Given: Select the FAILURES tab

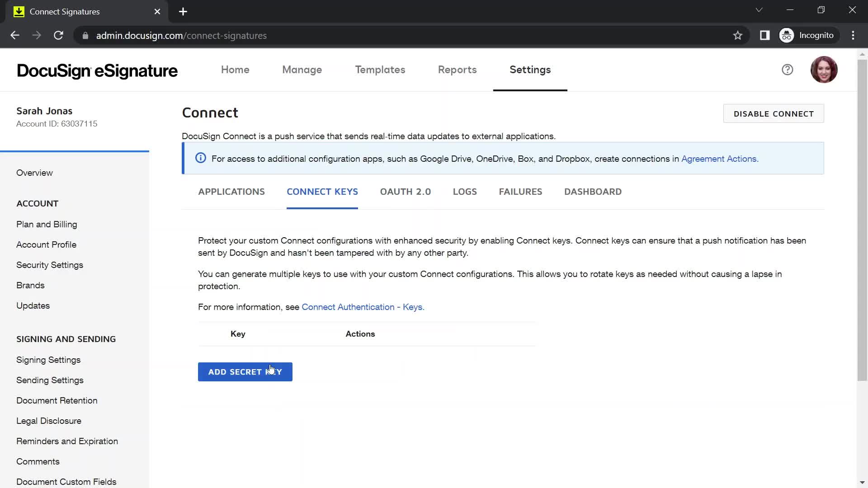Looking at the screenshot, I should pyautogui.click(x=520, y=191).
